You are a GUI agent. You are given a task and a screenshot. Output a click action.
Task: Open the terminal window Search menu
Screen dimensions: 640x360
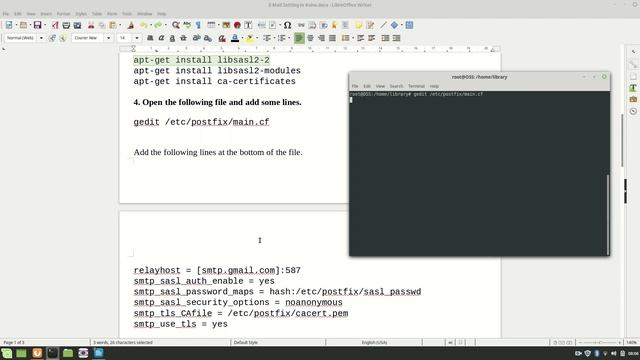pyautogui.click(x=396, y=86)
